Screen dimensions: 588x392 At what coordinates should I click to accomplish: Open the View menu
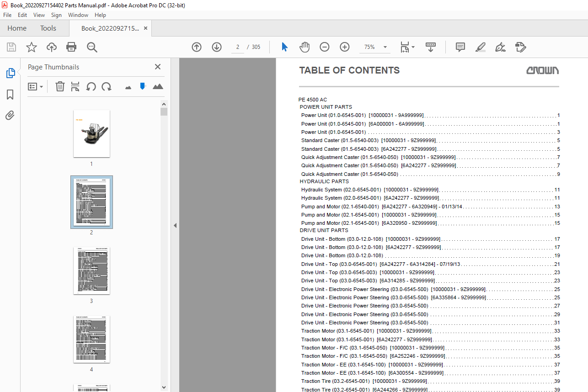[x=39, y=15]
